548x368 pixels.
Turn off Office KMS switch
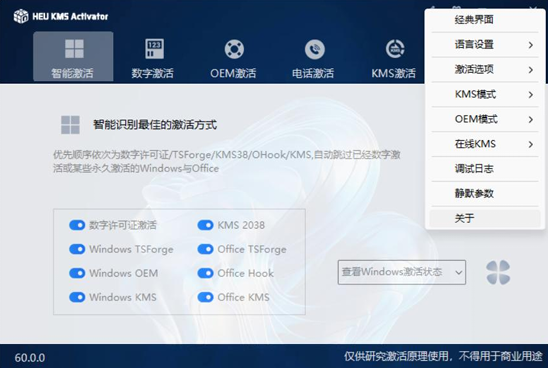coord(206,297)
